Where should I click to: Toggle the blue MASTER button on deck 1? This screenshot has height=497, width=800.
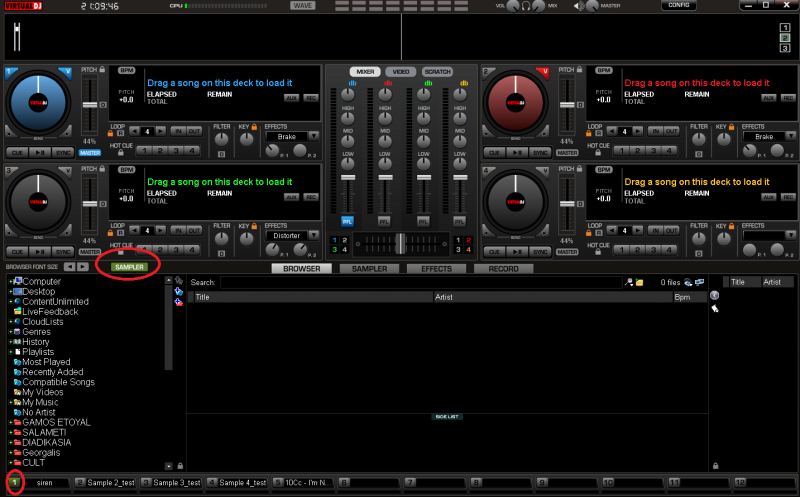(90, 153)
